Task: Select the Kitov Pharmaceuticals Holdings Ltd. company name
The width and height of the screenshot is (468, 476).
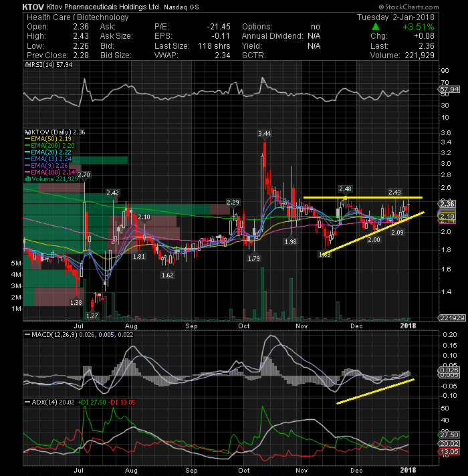Action: click(x=103, y=7)
